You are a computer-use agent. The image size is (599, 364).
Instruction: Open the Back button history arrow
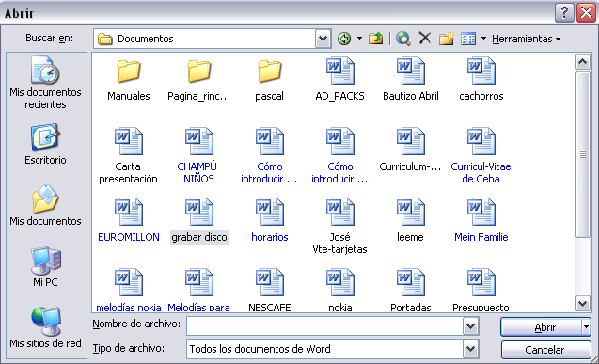pos(359,39)
